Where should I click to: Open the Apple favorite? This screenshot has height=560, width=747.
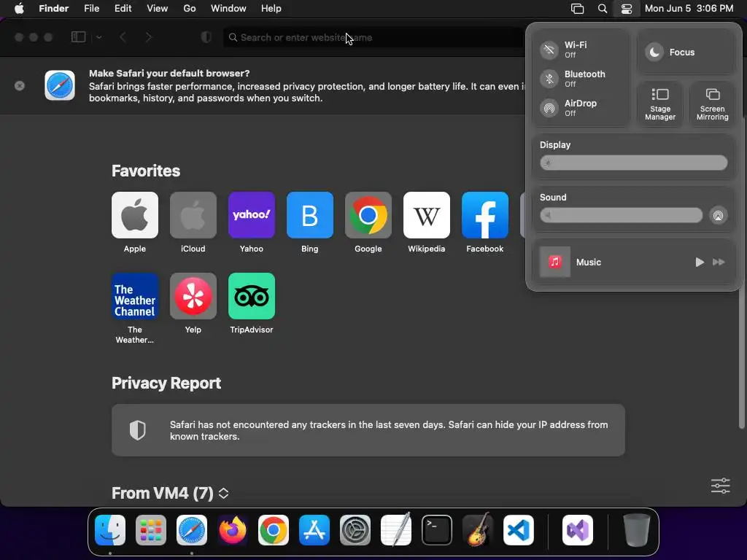tap(135, 215)
